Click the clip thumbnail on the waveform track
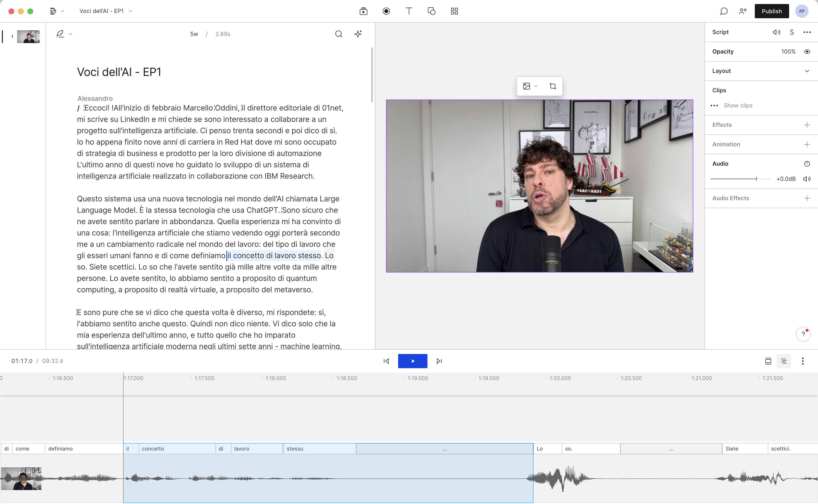Viewport: 818px width, 504px height. 21,479
